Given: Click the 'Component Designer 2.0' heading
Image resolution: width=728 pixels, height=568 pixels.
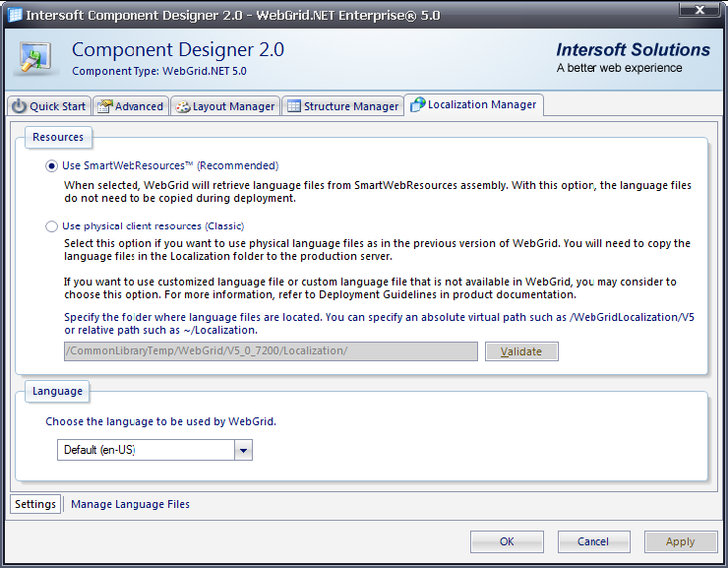Looking at the screenshot, I should (178, 49).
